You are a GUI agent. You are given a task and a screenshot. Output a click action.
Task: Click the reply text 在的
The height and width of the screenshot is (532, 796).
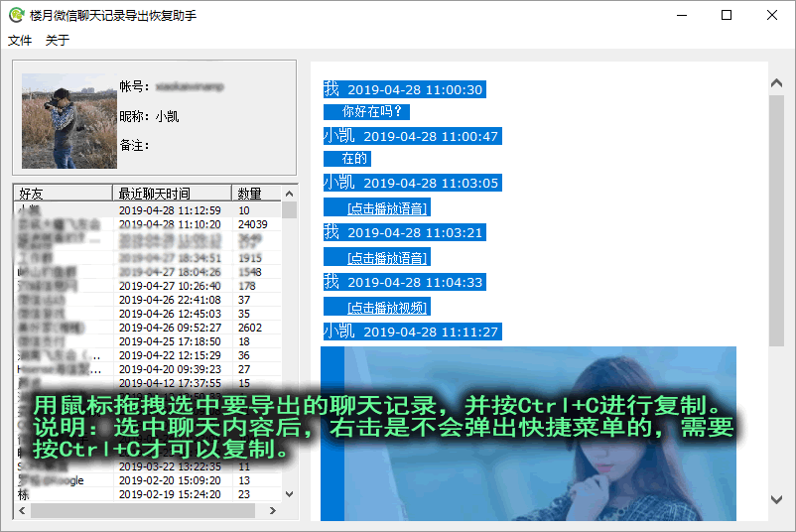[354, 159]
